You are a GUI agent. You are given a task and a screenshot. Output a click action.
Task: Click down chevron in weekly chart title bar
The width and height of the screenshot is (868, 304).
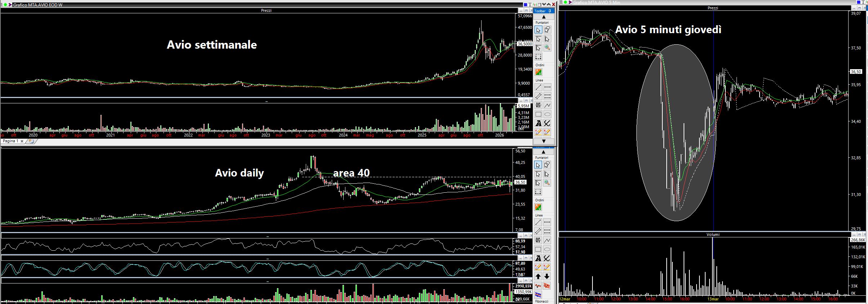pos(544,5)
